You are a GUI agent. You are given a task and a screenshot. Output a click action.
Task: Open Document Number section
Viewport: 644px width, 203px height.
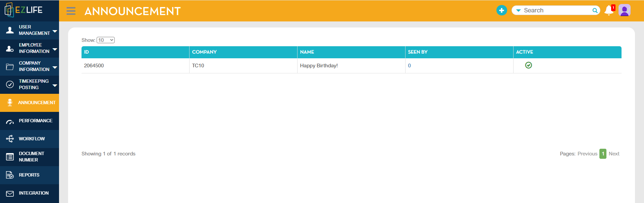pos(30,157)
